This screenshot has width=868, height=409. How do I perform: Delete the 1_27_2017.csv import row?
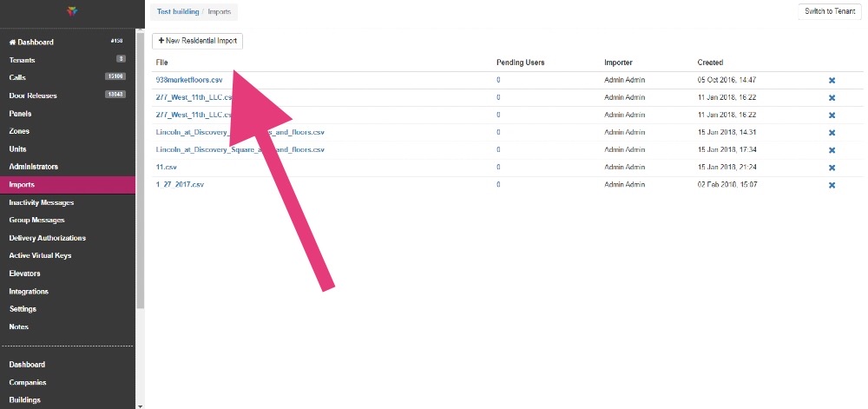coord(832,185)
